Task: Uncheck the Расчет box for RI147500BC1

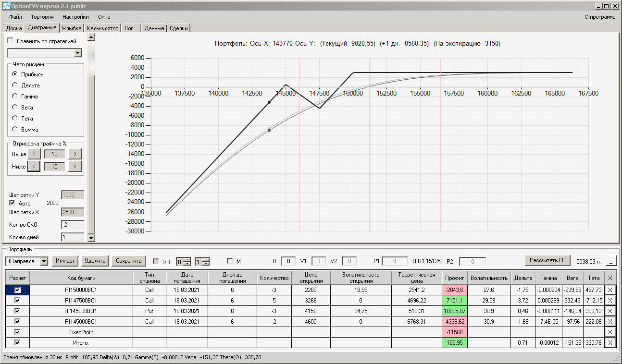Action: coord(18,300)
